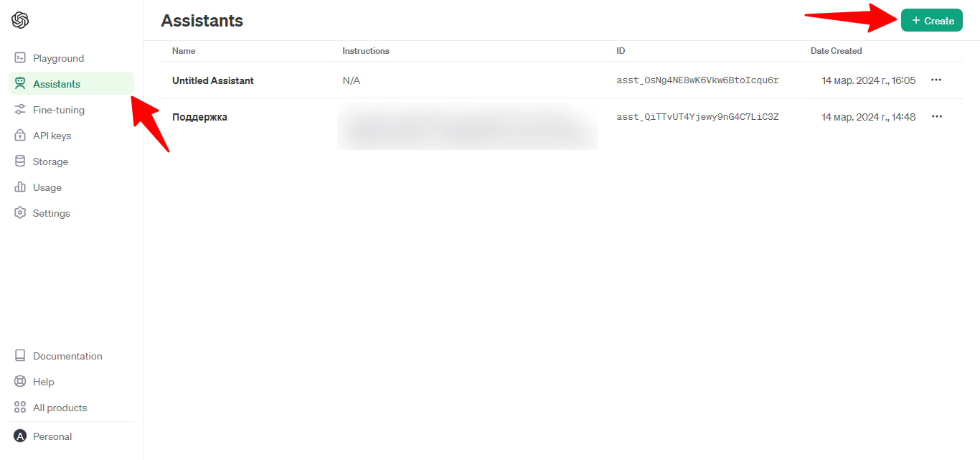Click the Documentation book icon

(x=20, y=355)
